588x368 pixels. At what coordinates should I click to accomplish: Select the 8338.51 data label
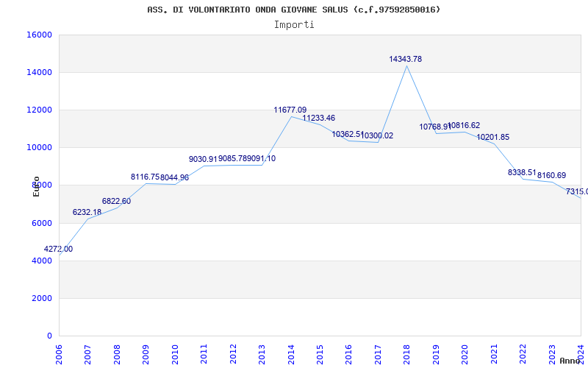522,172
